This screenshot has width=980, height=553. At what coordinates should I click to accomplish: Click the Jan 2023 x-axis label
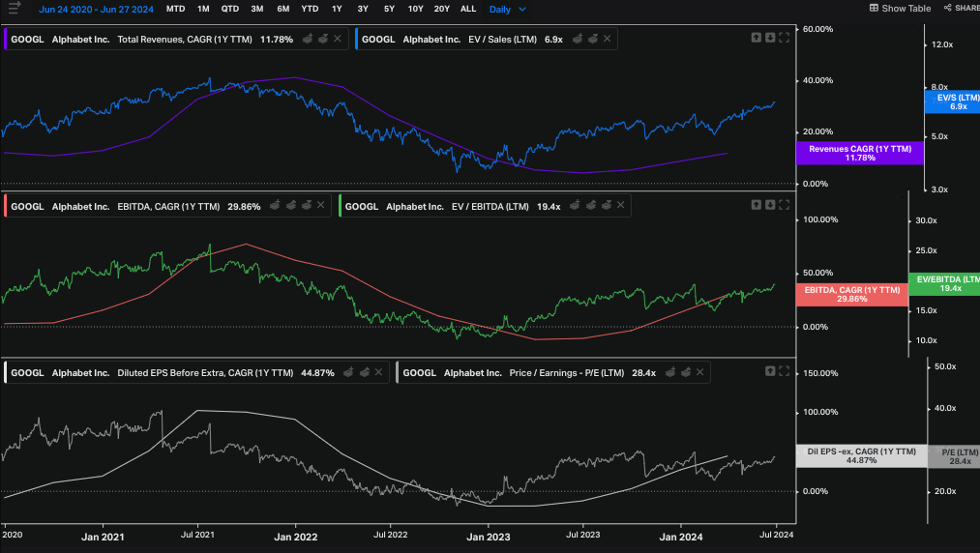489,537
